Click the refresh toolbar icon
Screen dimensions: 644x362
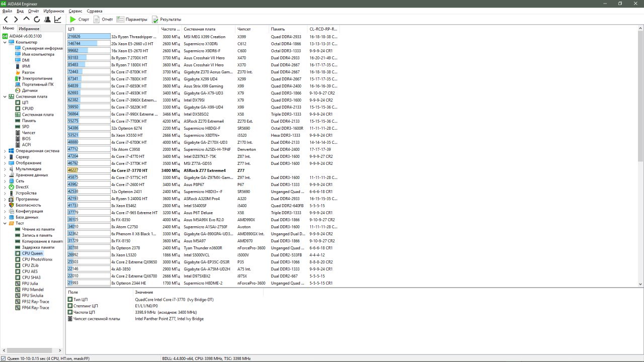(x=37, y=19)
